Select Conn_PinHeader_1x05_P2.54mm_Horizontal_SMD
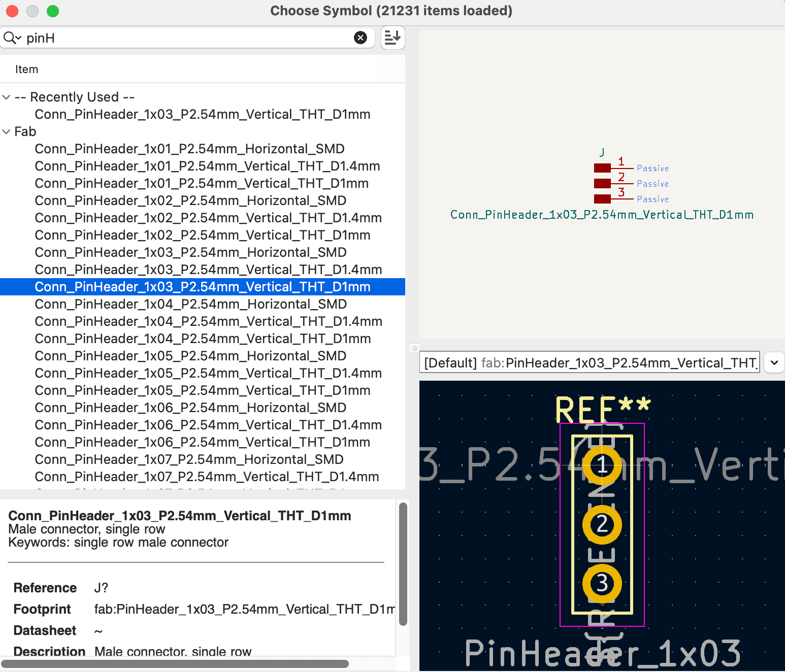The image size is (785, 672). coord(190,356)
